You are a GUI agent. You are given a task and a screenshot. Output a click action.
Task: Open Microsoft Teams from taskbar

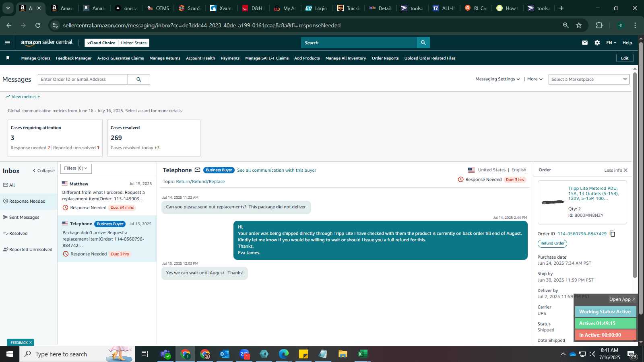click(x=165, y=354)
